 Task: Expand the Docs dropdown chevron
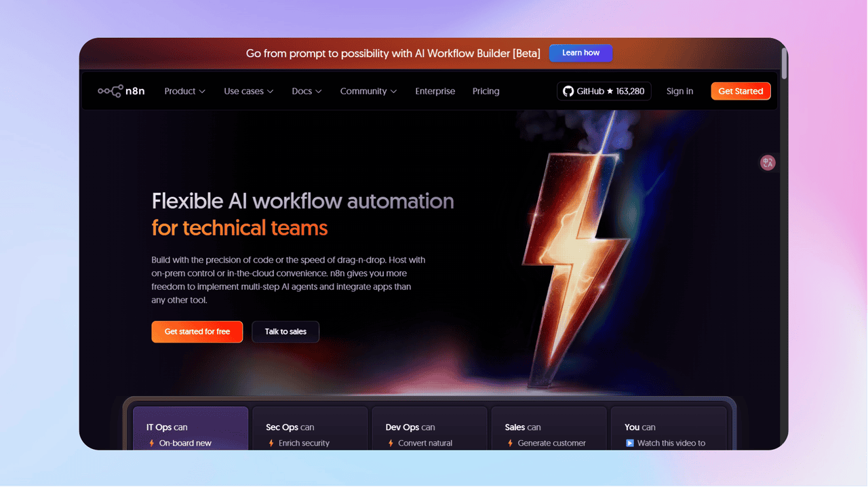[319, 92]
